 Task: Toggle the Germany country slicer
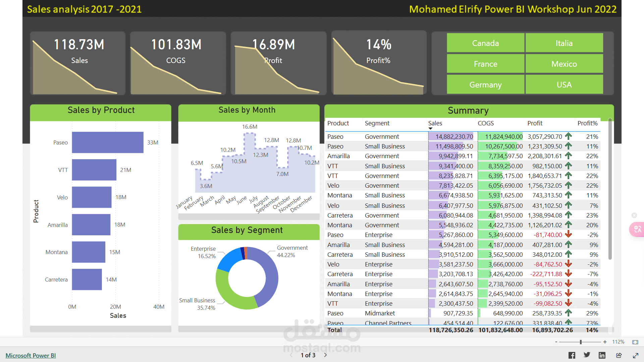coord(485,85)
